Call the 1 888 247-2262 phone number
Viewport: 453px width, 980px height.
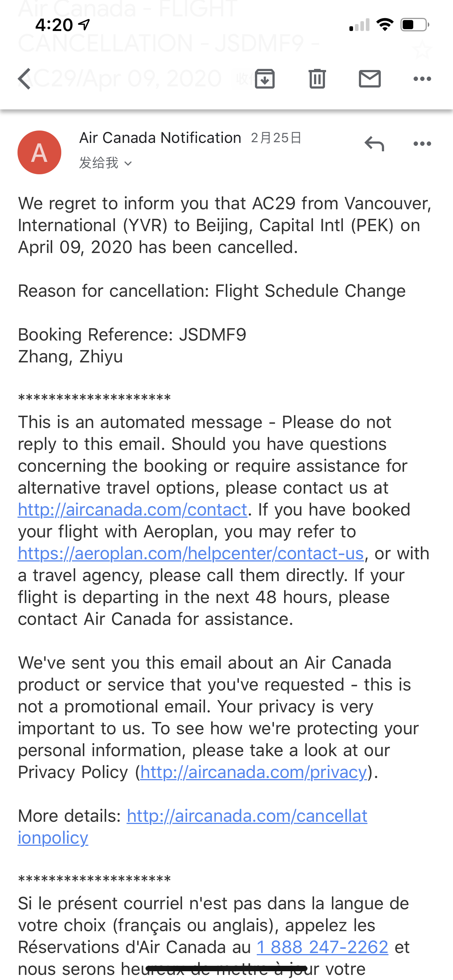[322, 947]
